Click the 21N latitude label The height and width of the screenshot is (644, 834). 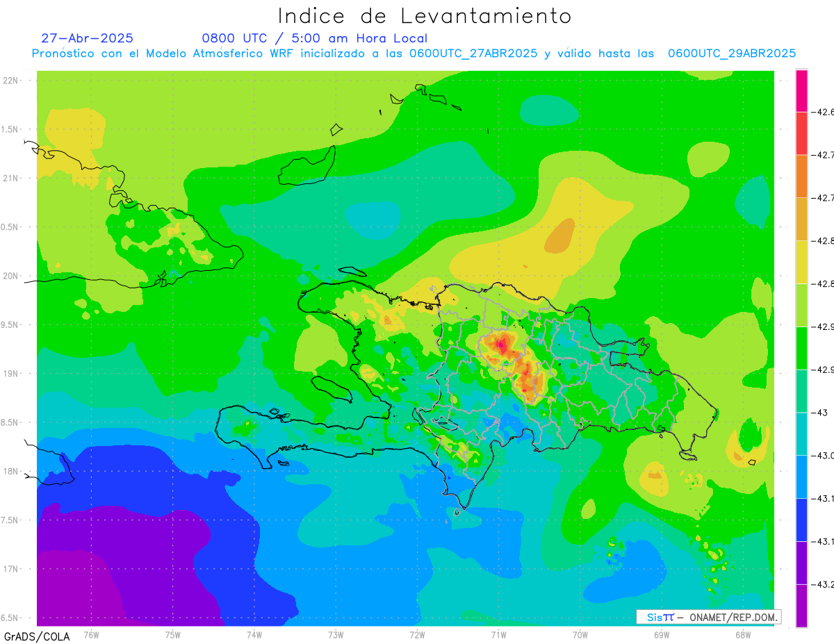point(10,178)
